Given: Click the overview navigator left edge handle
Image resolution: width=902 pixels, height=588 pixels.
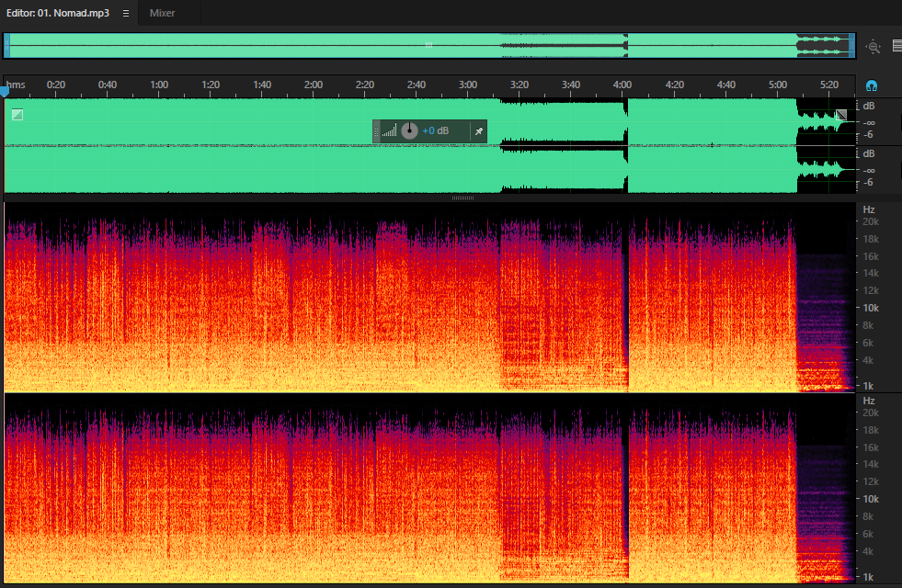Looking at the screenshot, I should [x=7, y=45].
